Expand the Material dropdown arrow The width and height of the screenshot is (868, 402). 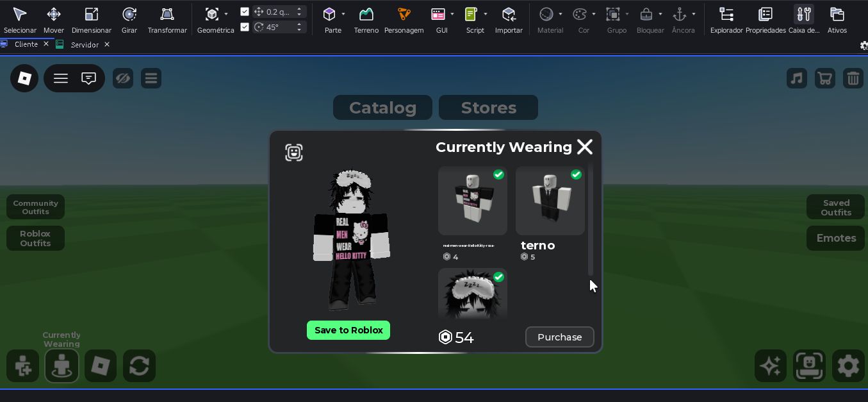tap(561, 14)
